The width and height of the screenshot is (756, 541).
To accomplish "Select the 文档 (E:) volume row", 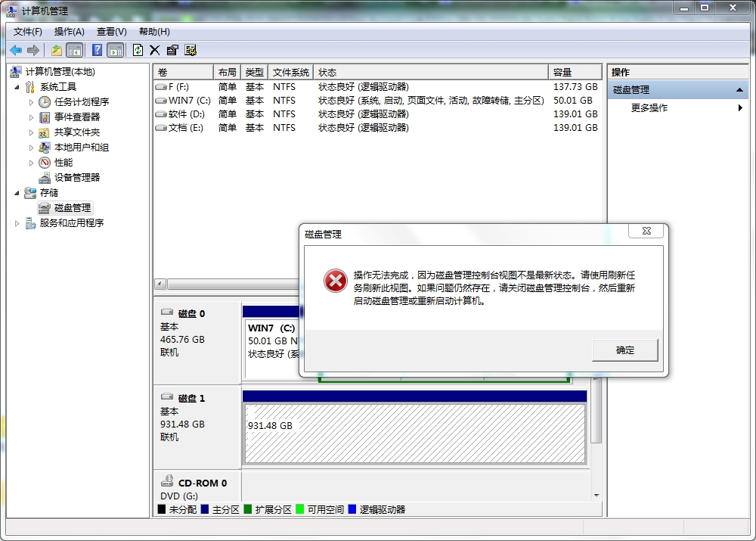I will tap(377, 127).
